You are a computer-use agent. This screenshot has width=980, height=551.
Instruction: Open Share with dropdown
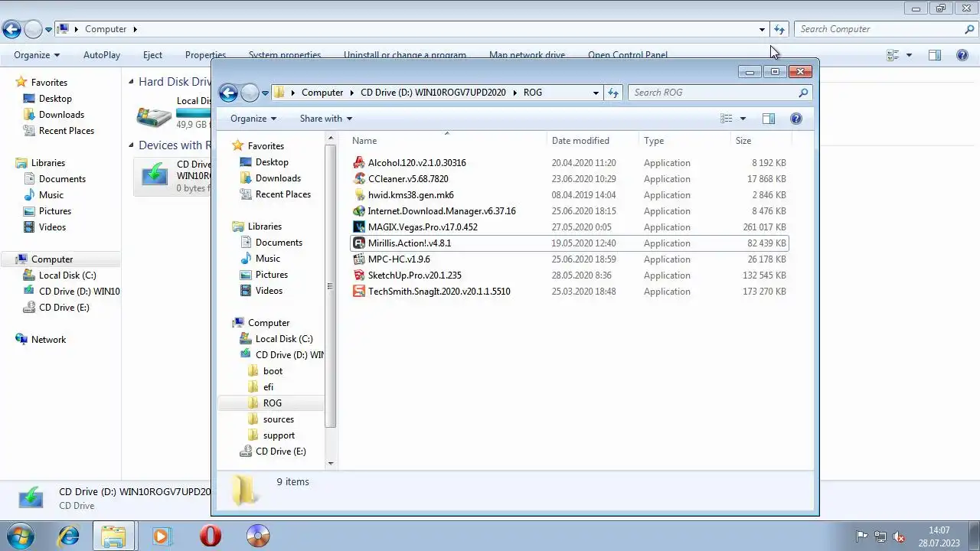326,119
